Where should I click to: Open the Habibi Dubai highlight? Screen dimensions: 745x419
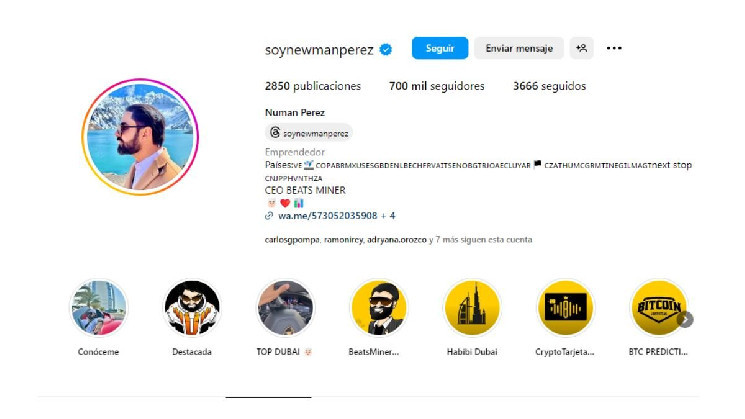[472, 318]
